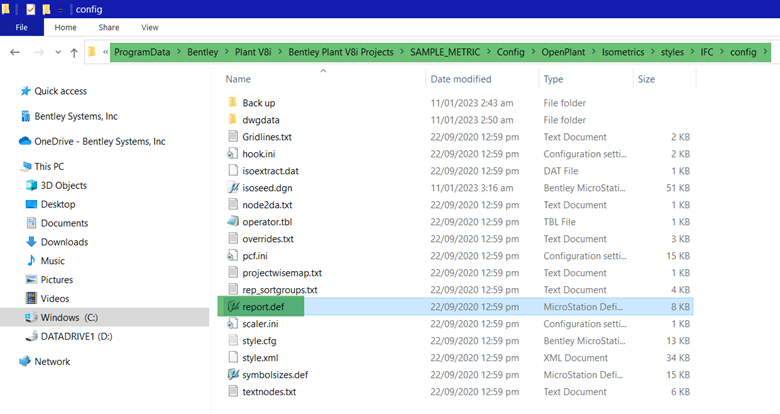Expand chevron after config in breadcrumb

(x=765, y=52)
